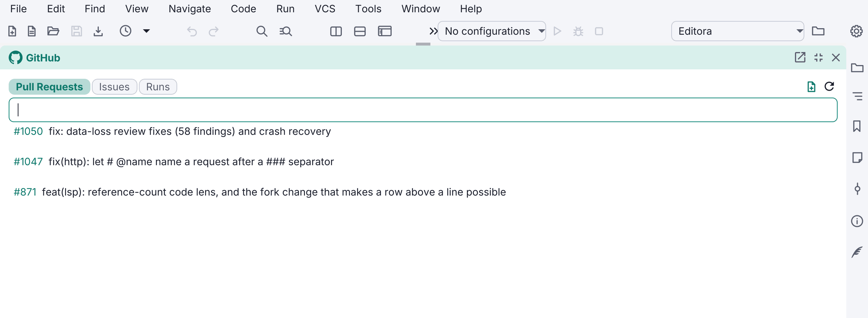Click the folder icon next to Editora
Image resolution: width=868 pixels, height=318 pixels.
pos(818,31)
